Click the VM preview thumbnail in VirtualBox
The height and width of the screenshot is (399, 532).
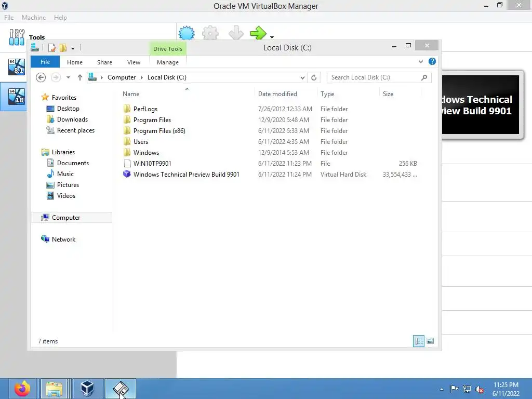[x=480, y=105]
